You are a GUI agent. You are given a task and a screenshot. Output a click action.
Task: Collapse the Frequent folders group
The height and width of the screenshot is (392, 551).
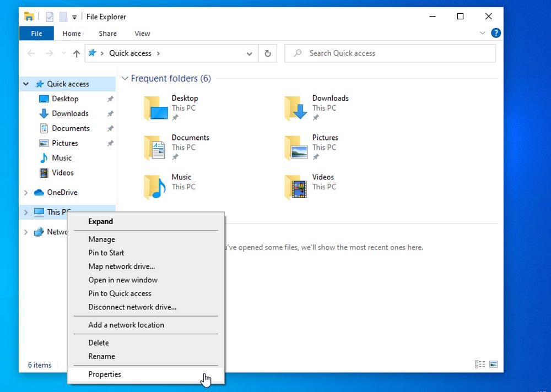point(125,78)
